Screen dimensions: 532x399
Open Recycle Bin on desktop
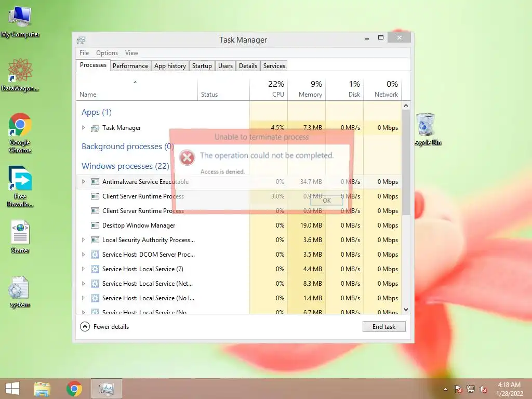click(x=426, y=129)
